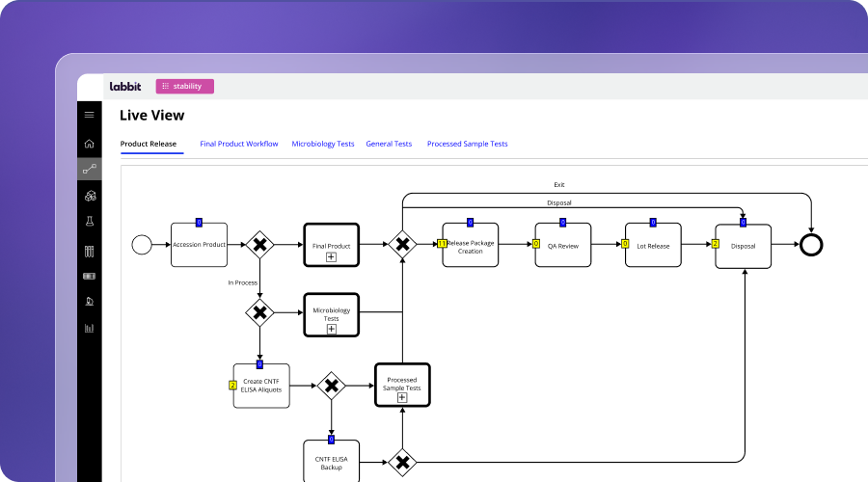
Task: Open the test tubes sidebar icon
Action: (89, 252)
